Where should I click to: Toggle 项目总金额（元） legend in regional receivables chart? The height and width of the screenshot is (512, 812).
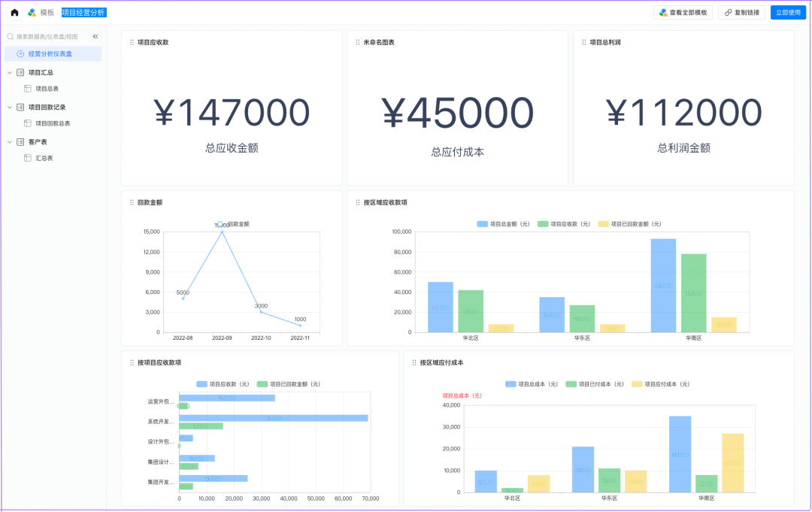(x=503, y=224)
